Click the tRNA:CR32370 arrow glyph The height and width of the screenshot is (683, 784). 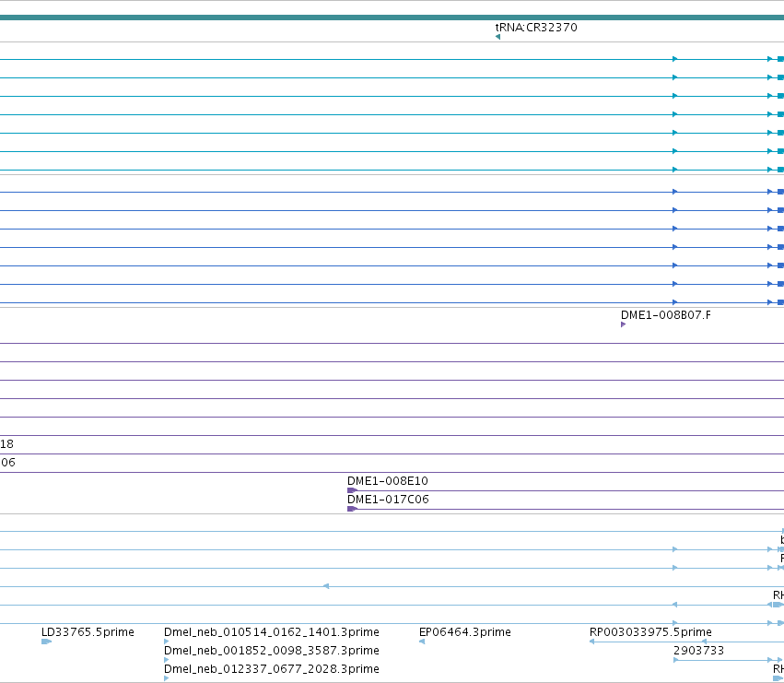[x=497, y=37]
